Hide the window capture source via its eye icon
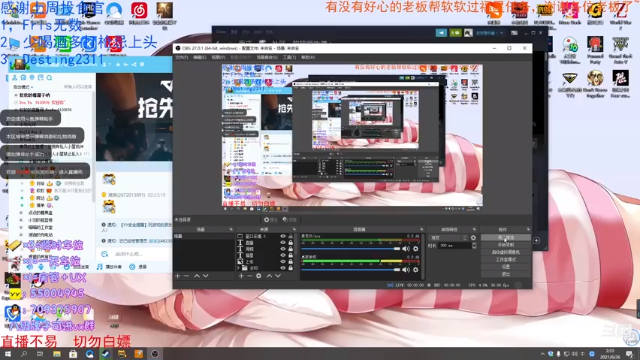640x360 pixels. pos(283,236)
